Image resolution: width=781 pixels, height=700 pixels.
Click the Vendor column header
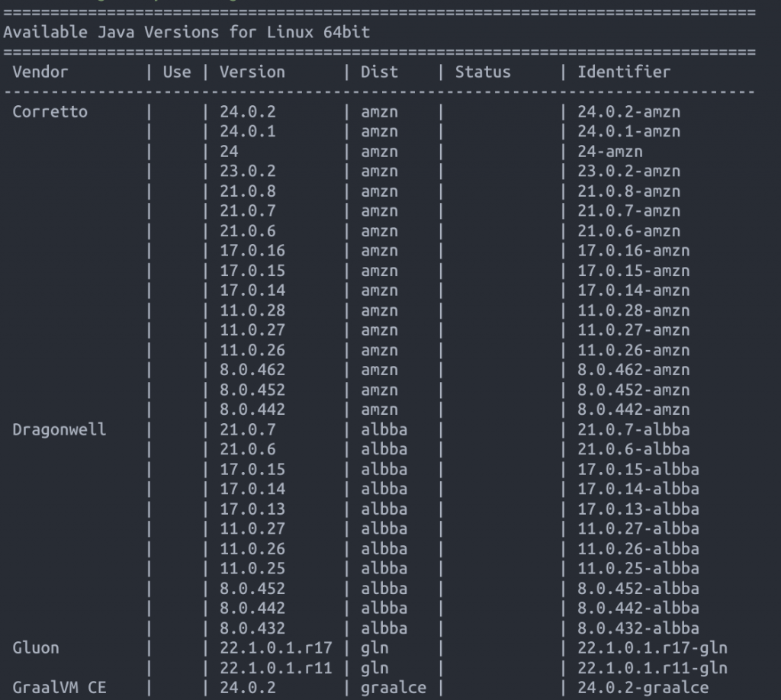coord(40,72)
